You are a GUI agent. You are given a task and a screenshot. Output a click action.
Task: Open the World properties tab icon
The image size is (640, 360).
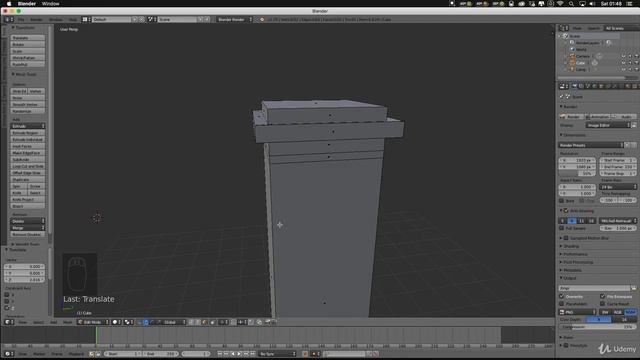click(x=594, y=86)
